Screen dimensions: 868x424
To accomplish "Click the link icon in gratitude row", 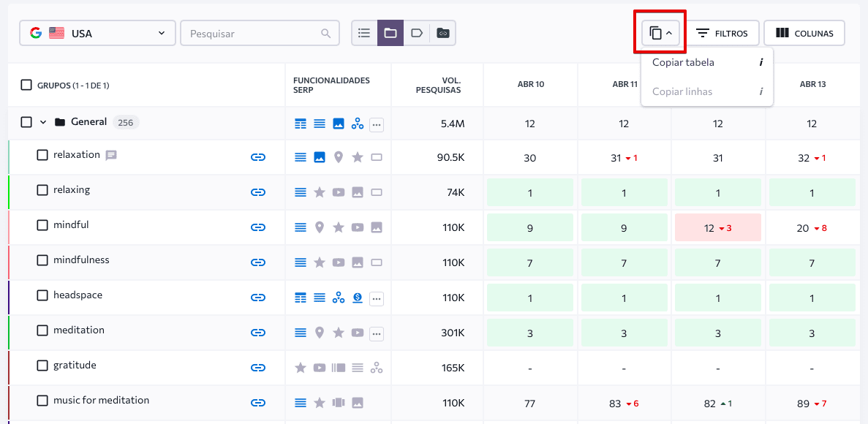I will [x=258, y=368].
